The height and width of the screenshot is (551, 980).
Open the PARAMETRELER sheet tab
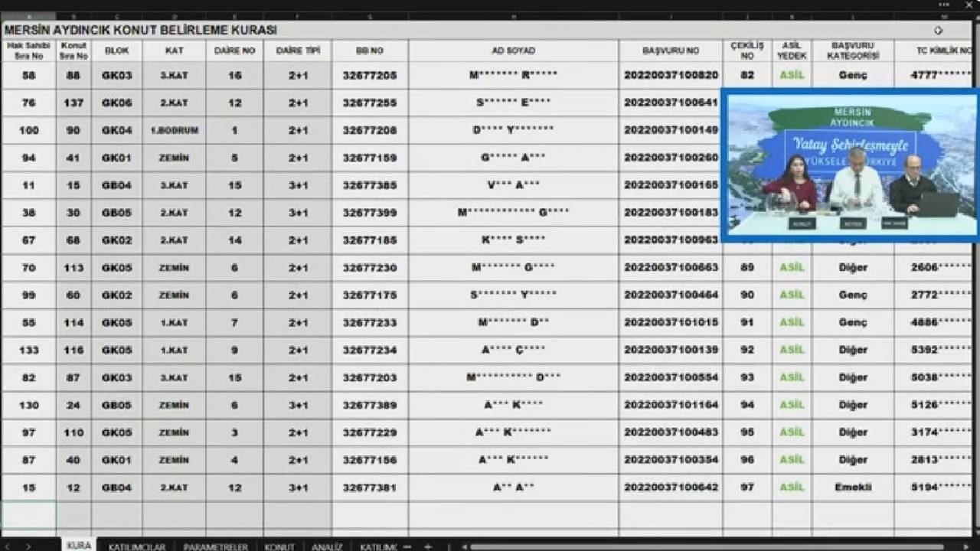215,546
